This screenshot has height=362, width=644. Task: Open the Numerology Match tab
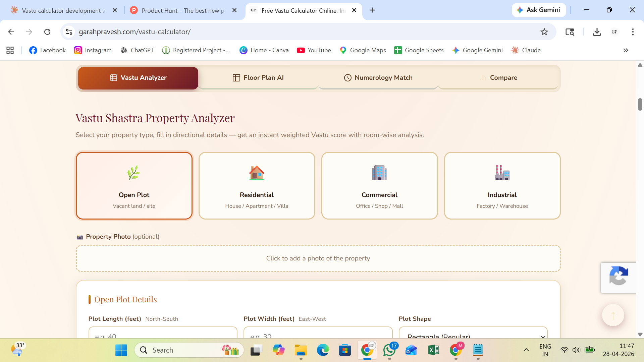point(378,78)
